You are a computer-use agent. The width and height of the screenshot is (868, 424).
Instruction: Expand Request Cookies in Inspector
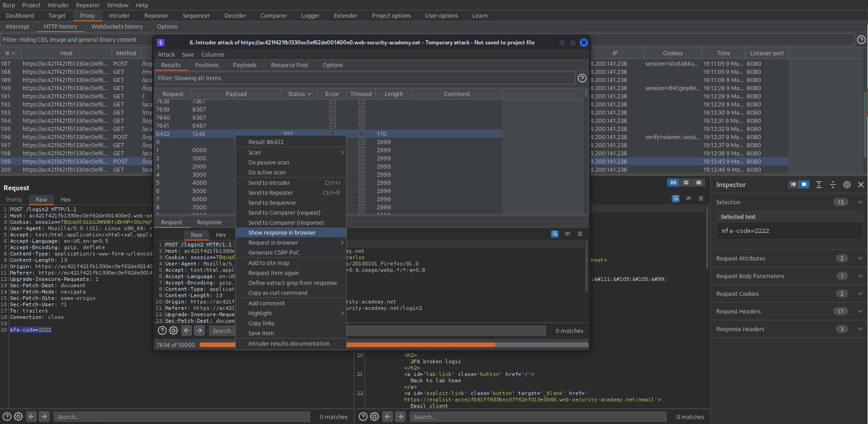coord(860,294)
